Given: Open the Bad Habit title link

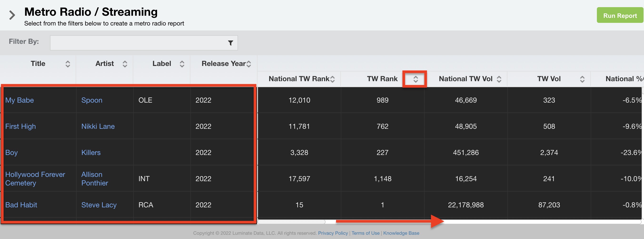Looking at the screenshot, I should [21, 205].
